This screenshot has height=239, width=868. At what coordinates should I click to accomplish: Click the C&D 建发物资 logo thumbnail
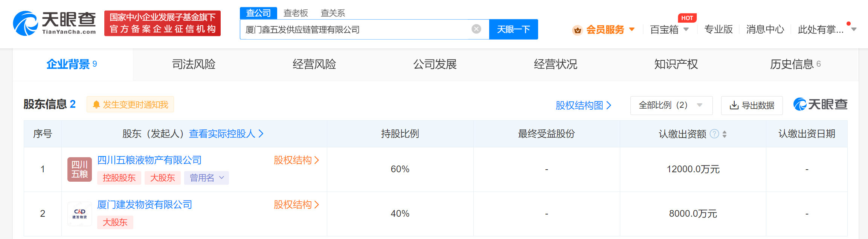[x=79, y=214]
